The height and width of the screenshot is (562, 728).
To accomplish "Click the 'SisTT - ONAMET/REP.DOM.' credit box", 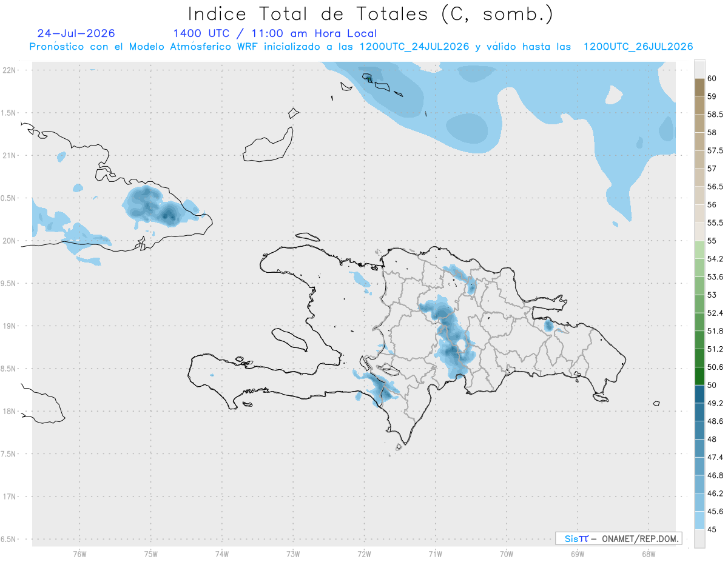I will click(x=619, y=538).
